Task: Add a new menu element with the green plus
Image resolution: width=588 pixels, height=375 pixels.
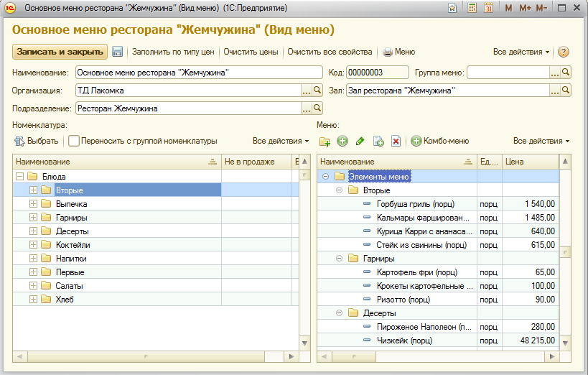Action: point(342,142)
